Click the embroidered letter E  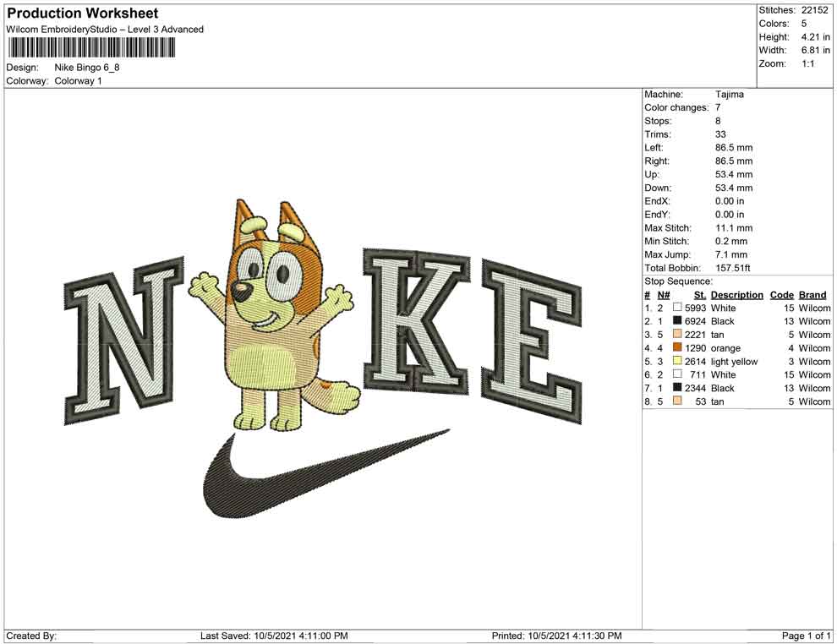[x=531, y=341]
